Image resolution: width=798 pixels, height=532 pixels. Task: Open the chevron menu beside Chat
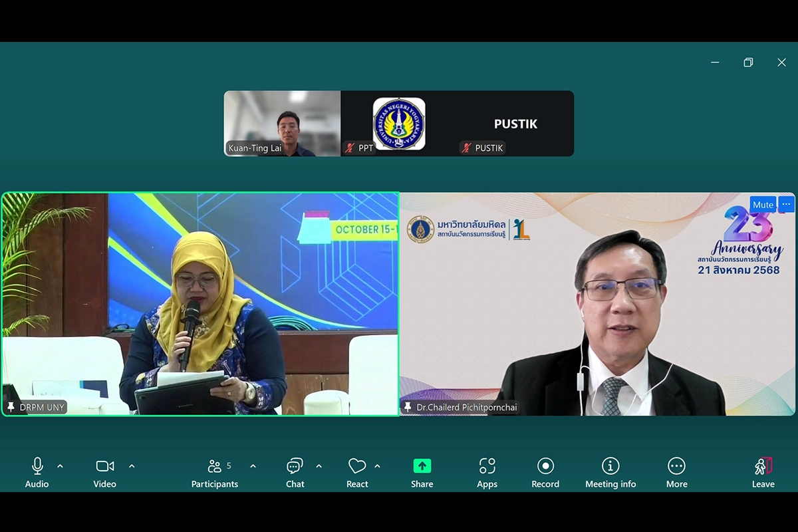(x=319, y=466)
